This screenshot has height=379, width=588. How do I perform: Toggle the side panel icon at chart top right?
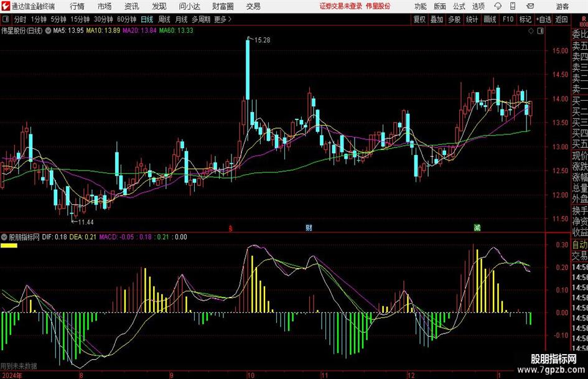[x=540, y=31]
